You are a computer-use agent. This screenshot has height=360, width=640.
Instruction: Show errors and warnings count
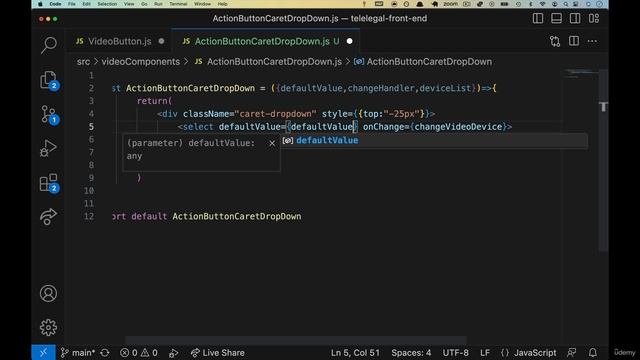click(139, 353)
